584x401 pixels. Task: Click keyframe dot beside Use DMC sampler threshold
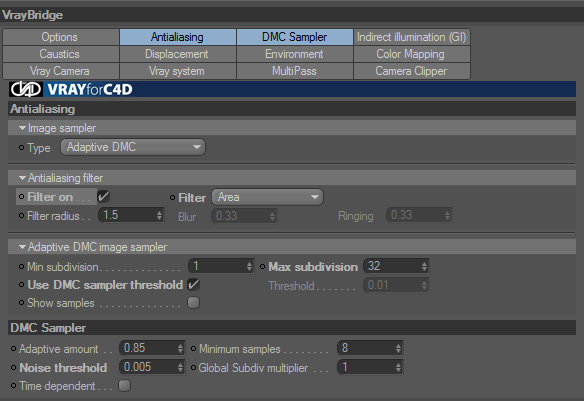click(x=22, y=285)
